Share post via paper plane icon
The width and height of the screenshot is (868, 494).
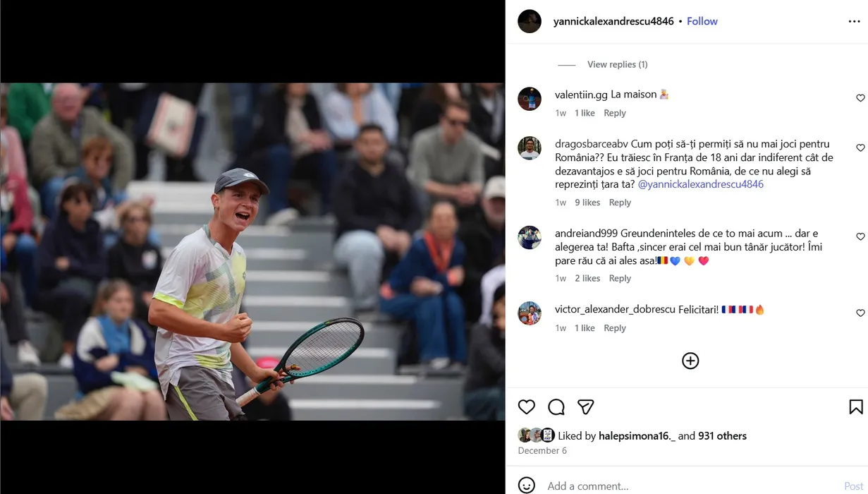click(x=586, y=406)
